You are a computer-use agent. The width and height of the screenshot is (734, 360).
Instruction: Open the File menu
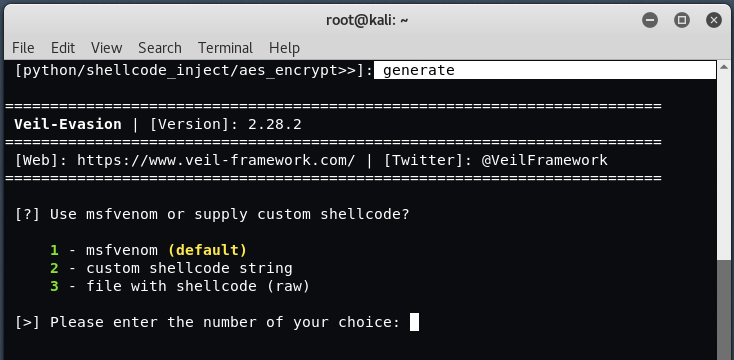point(23,48)
